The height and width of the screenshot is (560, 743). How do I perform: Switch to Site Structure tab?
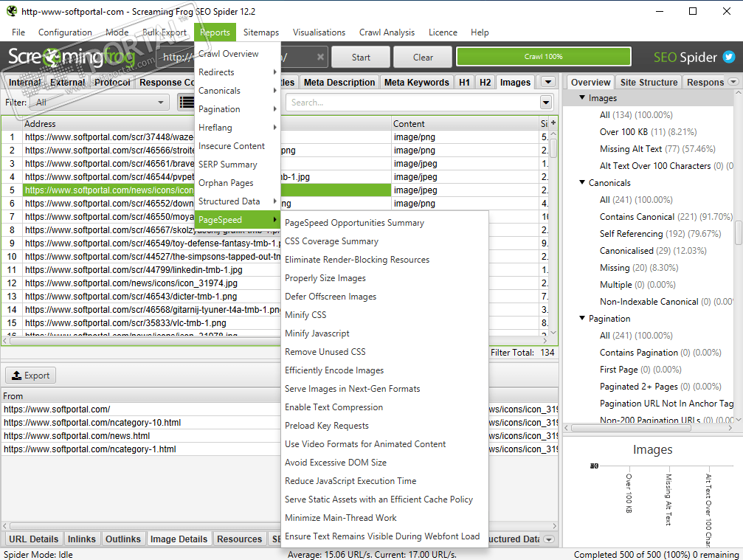(649, 83)
